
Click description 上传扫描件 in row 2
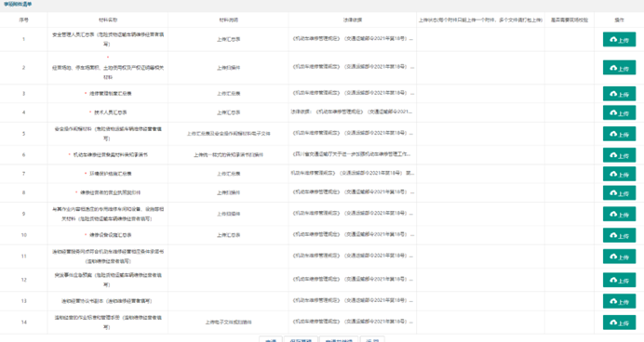click(x=228, y=68)
